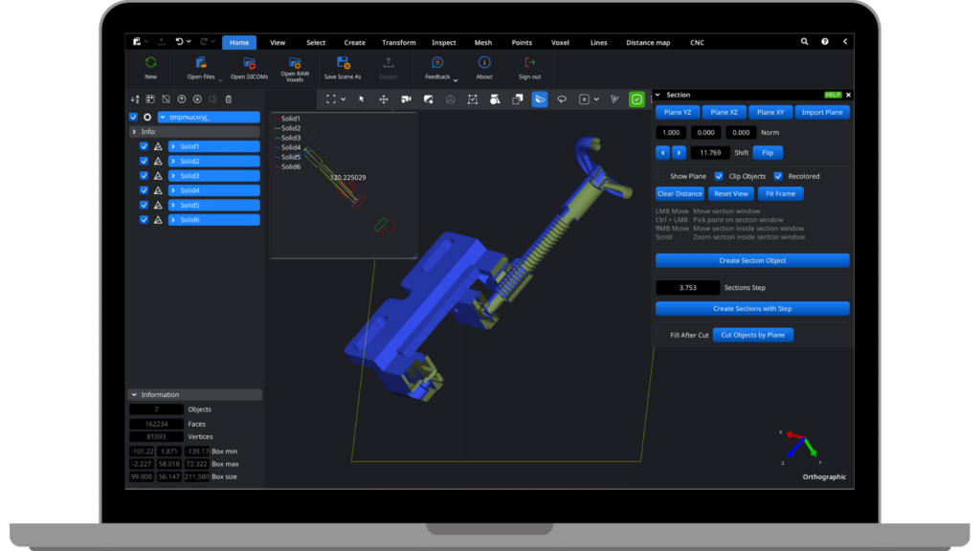Image resolution: width=980 pixels, height=551 pixels.
Task: Click the green checkmark toolbar icon
Action: 636,99
